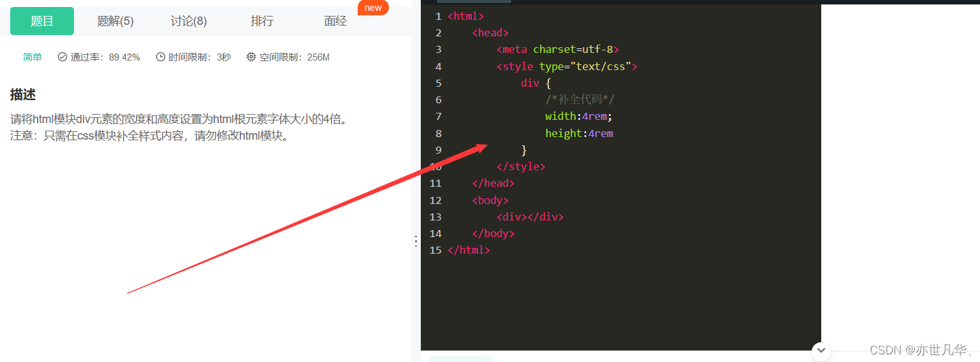Click the <style type="text/css"> line
Screen dimensions: 980x362
567,66
